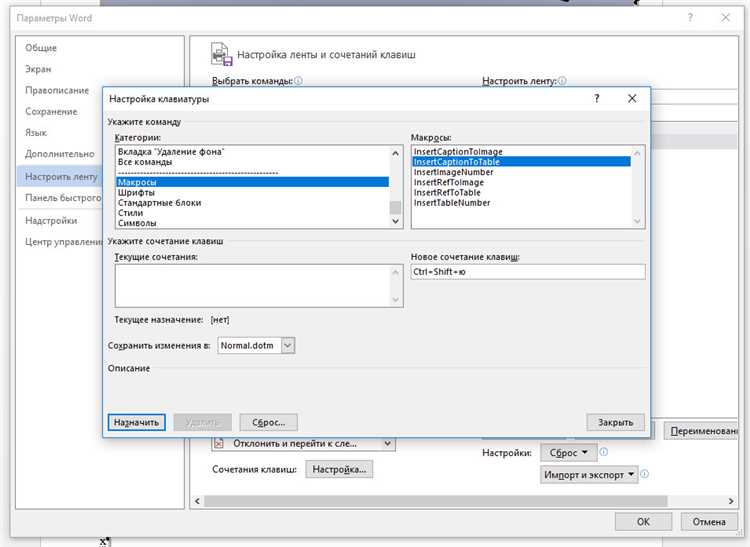Select Символы category

coord(253,223)
